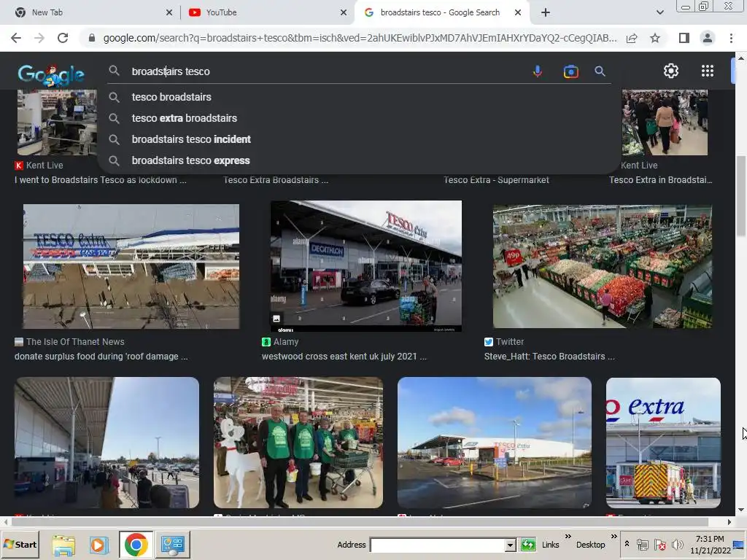Screen dimensions: 747x560
Task: Open the Windows Start menu
Action: (20, 544)
